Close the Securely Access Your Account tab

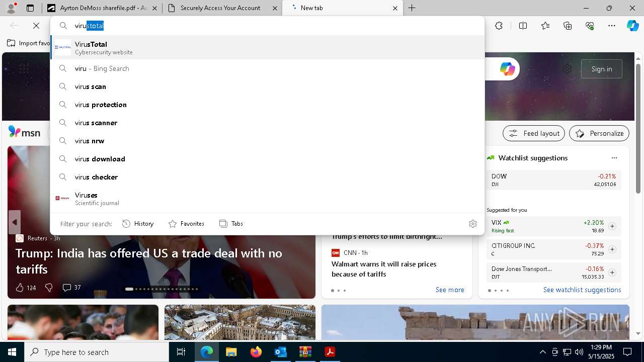tap(275, 8)
